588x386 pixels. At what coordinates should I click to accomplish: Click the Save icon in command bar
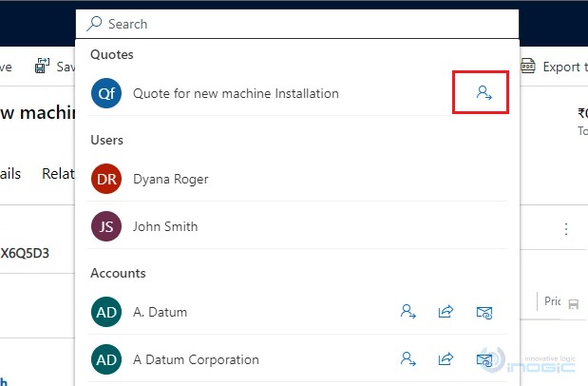(x=43, y=67)
